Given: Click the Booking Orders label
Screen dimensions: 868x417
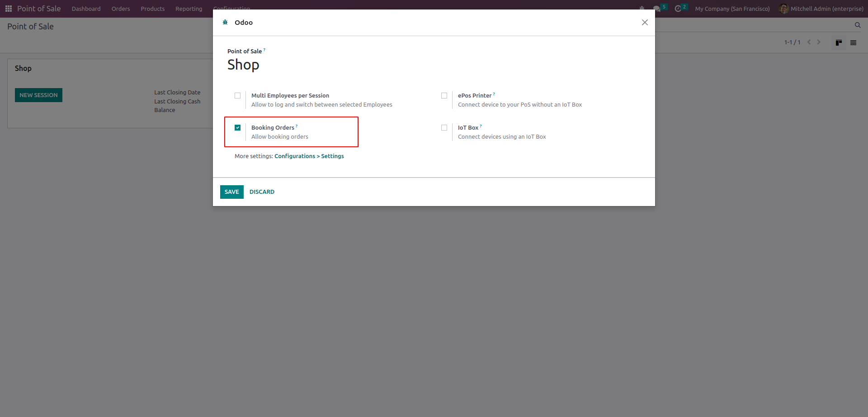Looking at the screenshot, I should [273, 128].
